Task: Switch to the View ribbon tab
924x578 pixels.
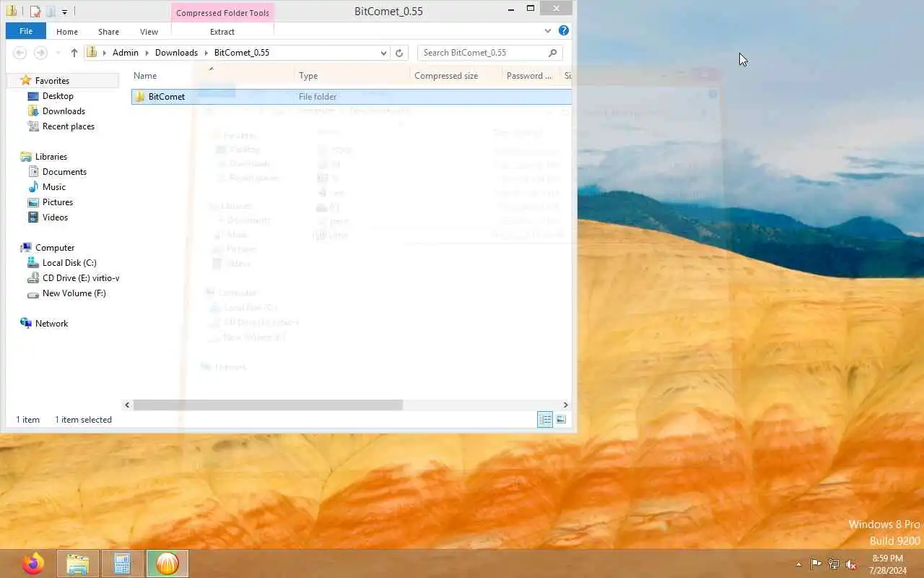Action: click(x=149, y=32)
